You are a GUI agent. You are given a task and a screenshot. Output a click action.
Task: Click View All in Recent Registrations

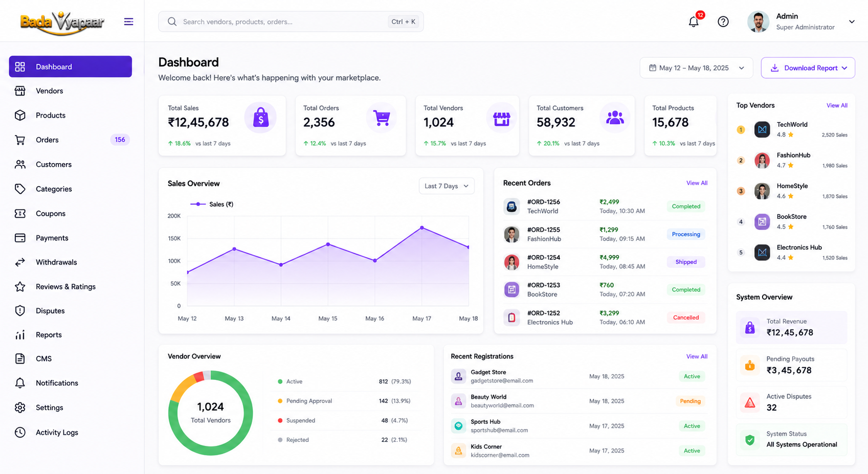(697, 356)
